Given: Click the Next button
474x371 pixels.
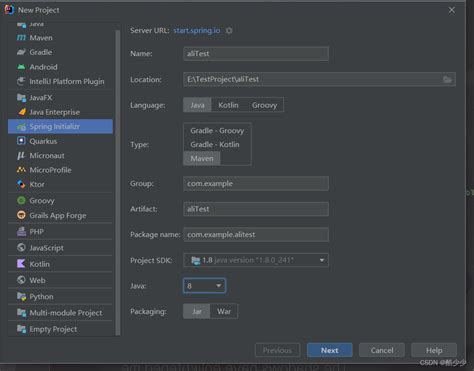Looking at the screenshot, I should [x=330, y=350].
